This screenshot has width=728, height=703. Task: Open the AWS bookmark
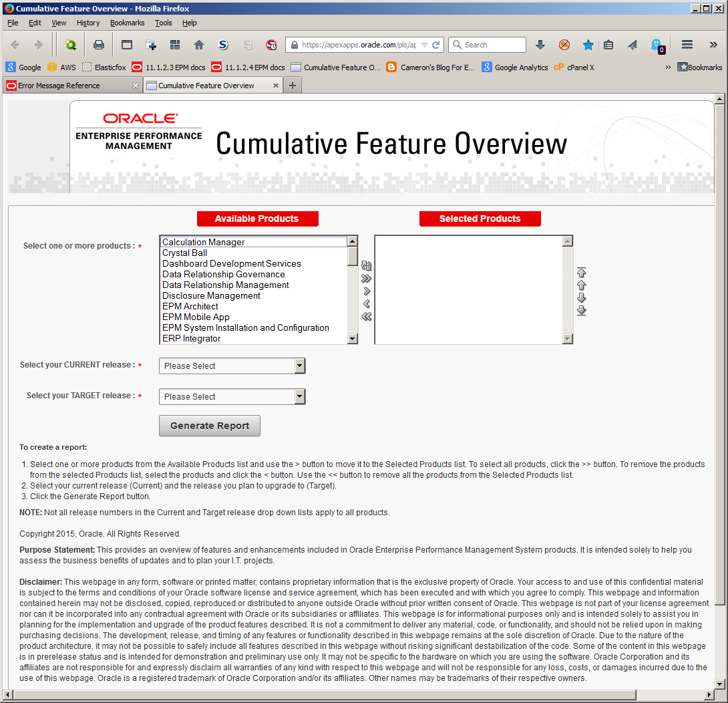click(x=61, y=67)
